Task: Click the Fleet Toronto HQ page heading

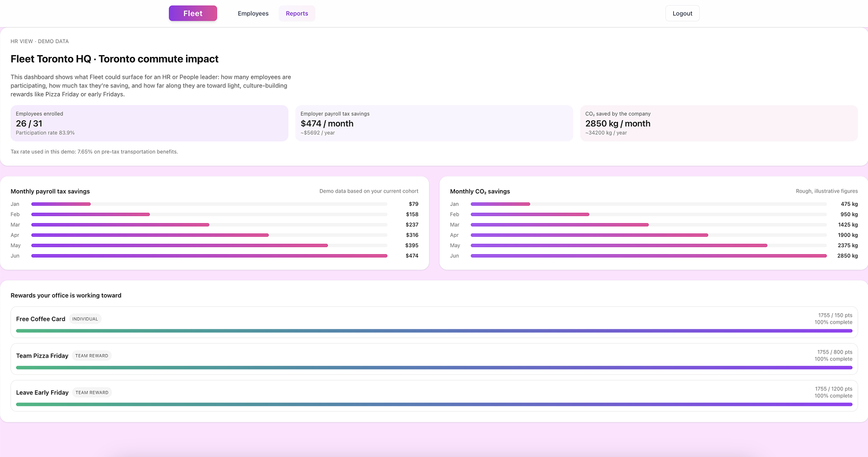Action: [x=114, y=59]
